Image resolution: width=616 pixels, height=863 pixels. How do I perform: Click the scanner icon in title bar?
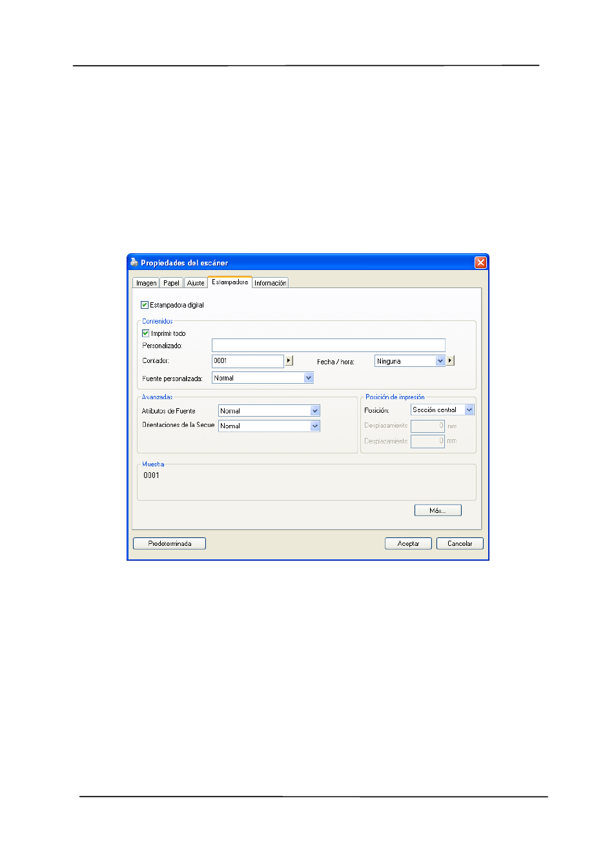[x=134, y=262]
